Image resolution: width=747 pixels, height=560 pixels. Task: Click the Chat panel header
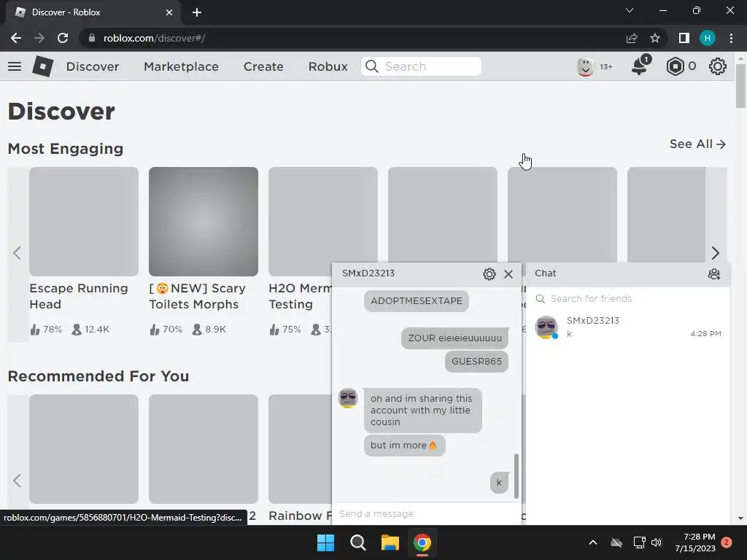click(x=628, y=274)
